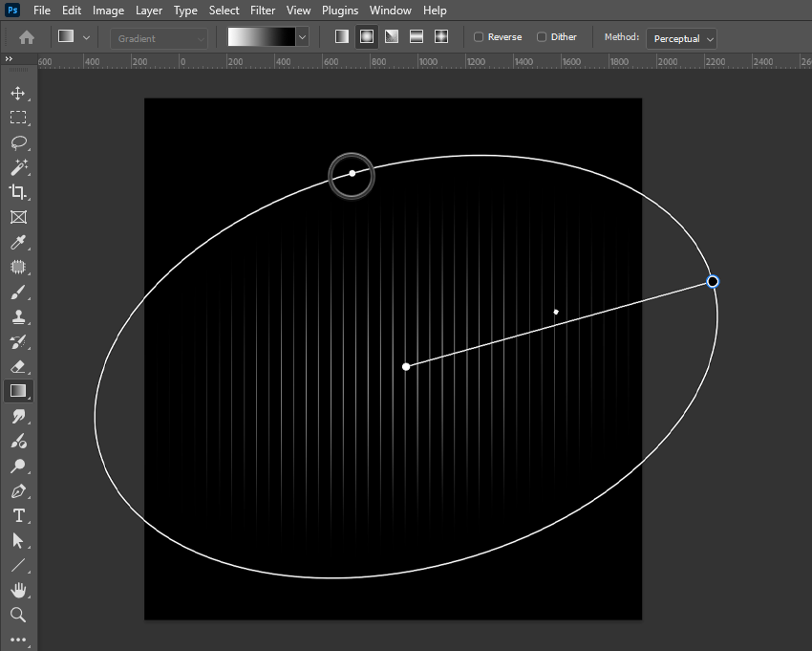
Task: Click the ellipse handle inside gray ring
Action: [353, 173]
